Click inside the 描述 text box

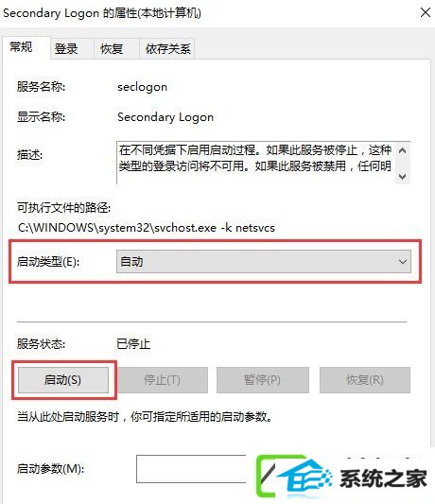255,163
